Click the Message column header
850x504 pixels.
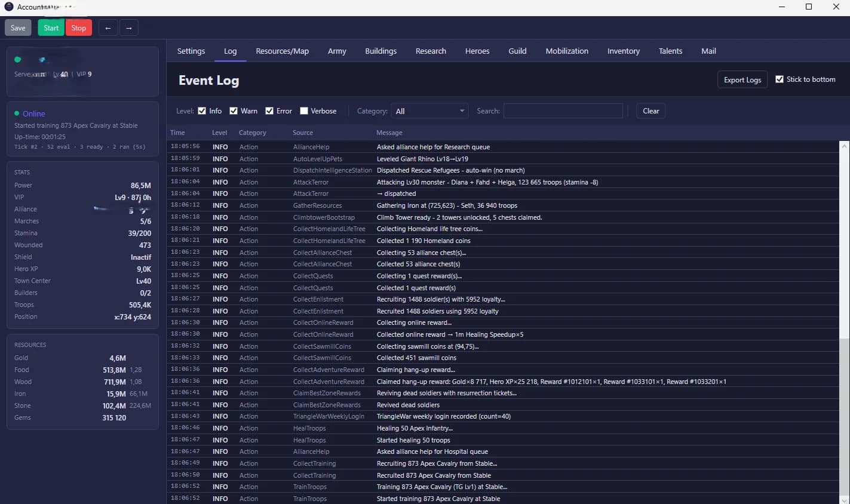[389, 133]
